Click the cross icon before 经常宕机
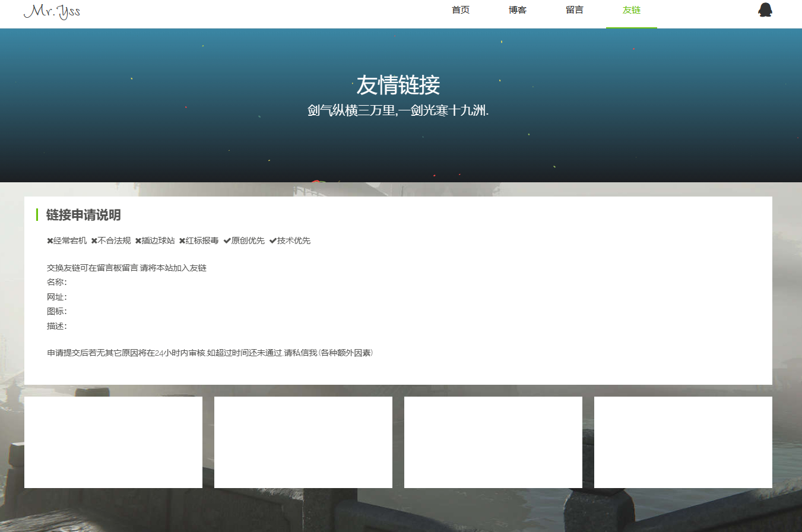The image size is (802, 532). 50,241
